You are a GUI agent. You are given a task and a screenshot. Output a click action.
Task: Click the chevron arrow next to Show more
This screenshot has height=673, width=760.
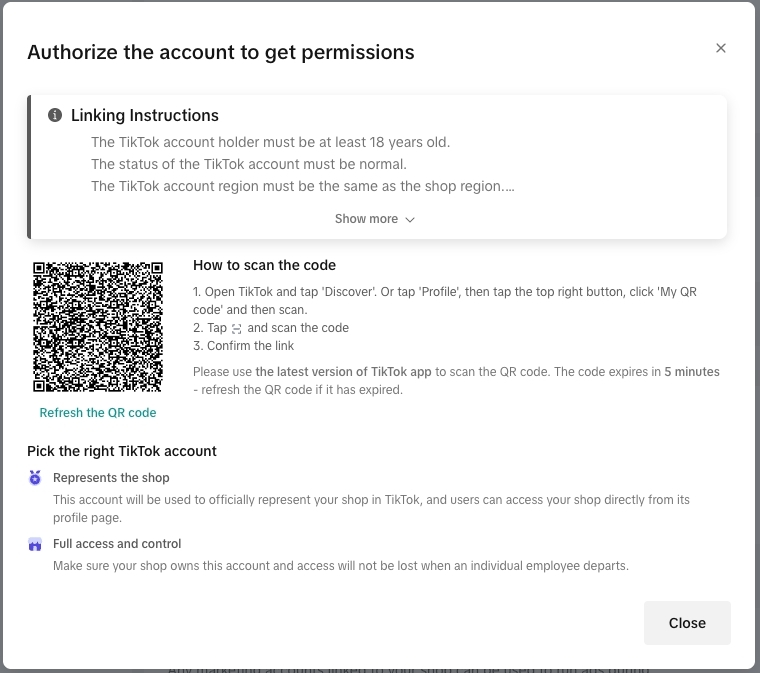point(410,220)
